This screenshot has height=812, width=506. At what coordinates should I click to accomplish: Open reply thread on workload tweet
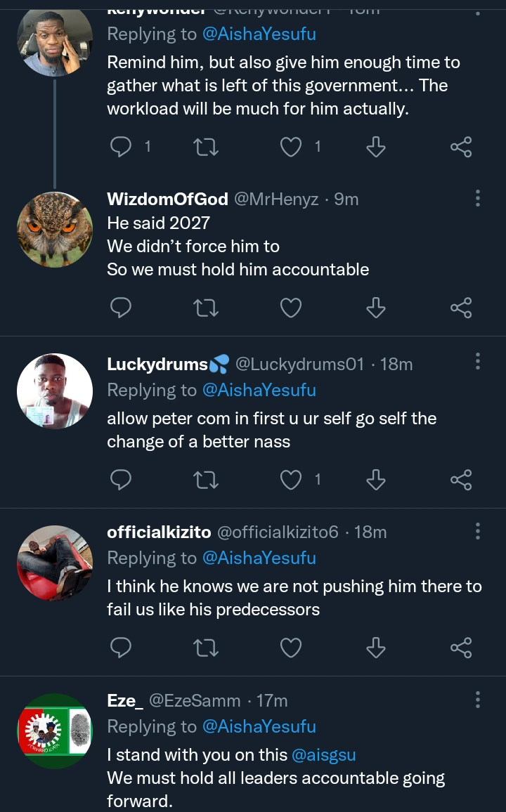coord(122,147)
